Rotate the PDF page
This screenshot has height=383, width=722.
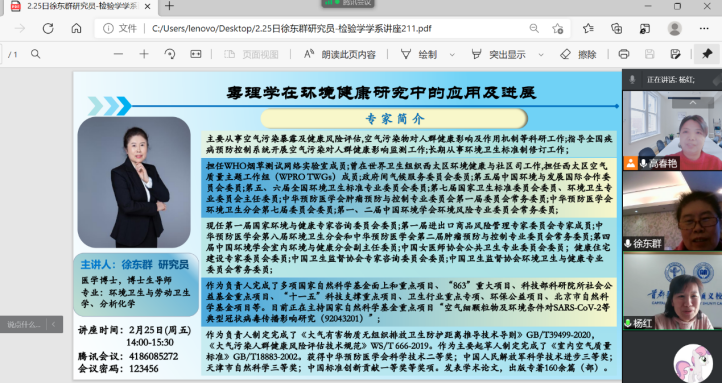(170, 54)
